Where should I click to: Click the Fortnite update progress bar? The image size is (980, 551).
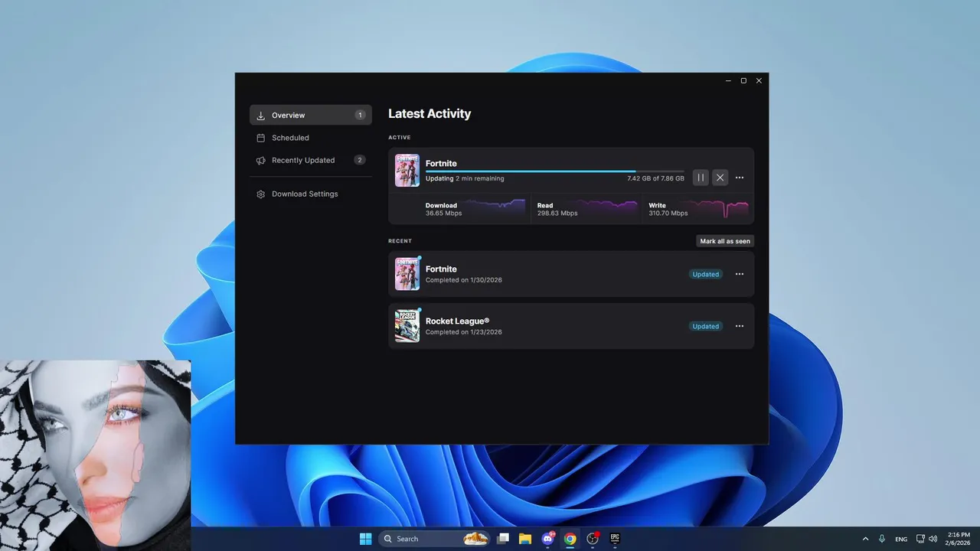pos(555,171)
